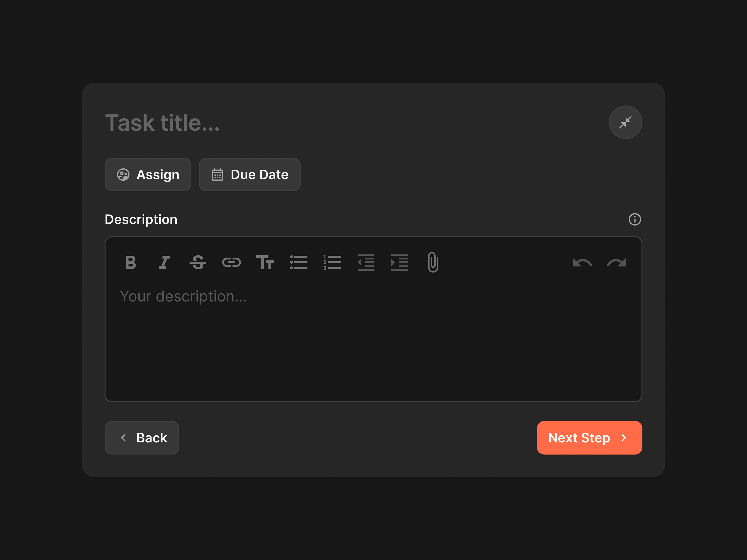Go to the Next Step

point(589,437)
